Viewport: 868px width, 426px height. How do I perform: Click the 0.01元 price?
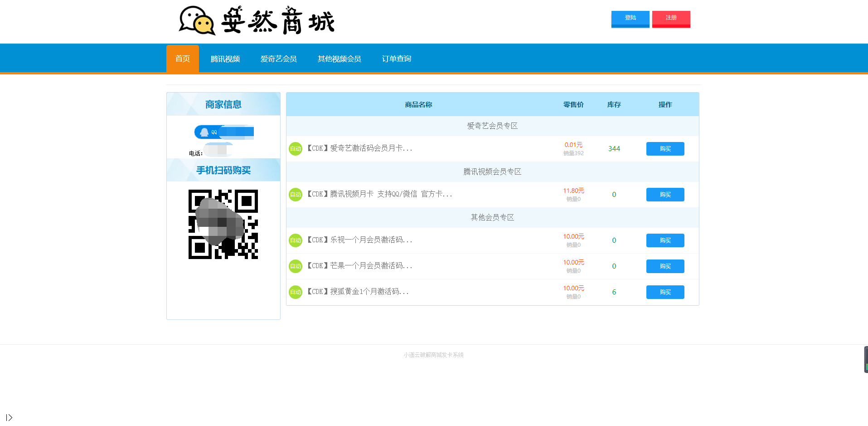click(573, 145)
